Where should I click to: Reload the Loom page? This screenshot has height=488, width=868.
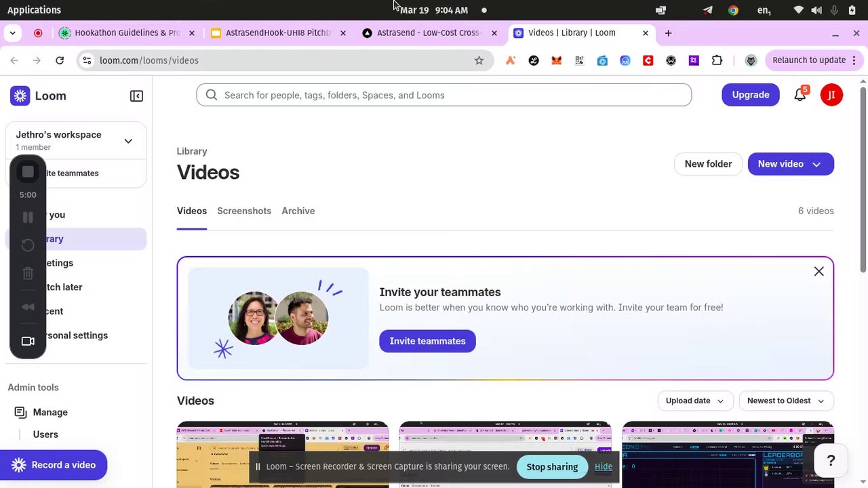pyautogui.click(x=60, y=60)
